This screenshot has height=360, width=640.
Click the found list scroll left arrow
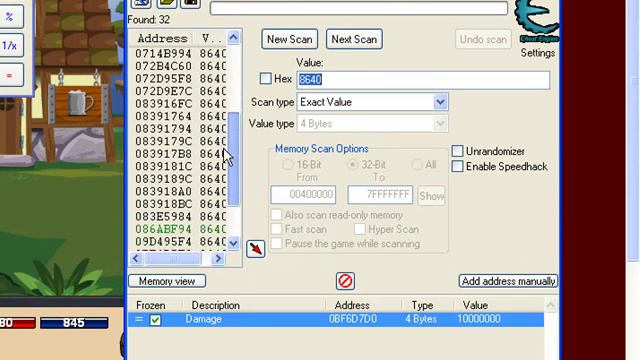click(136, 258)
